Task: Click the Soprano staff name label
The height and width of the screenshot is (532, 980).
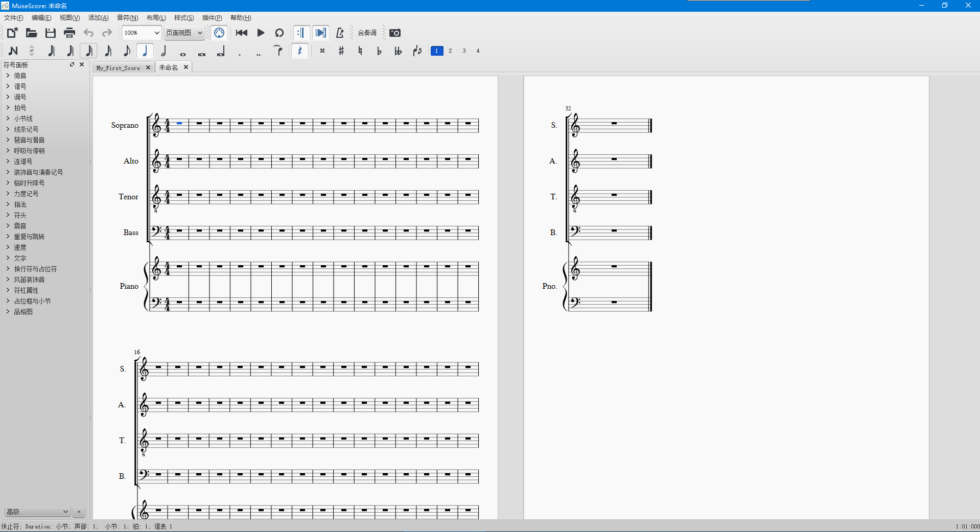Action: pos(125,125)
